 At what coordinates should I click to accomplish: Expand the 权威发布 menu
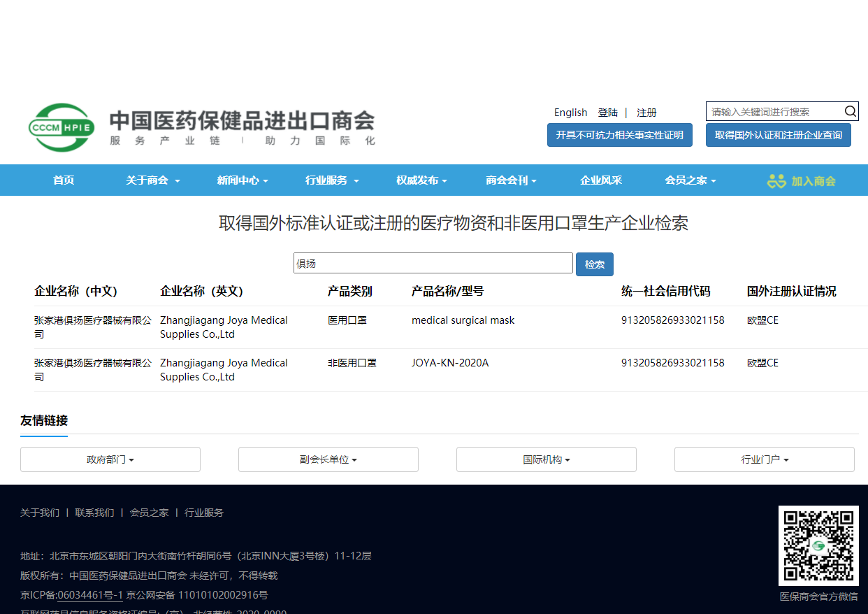coord(421,180)
